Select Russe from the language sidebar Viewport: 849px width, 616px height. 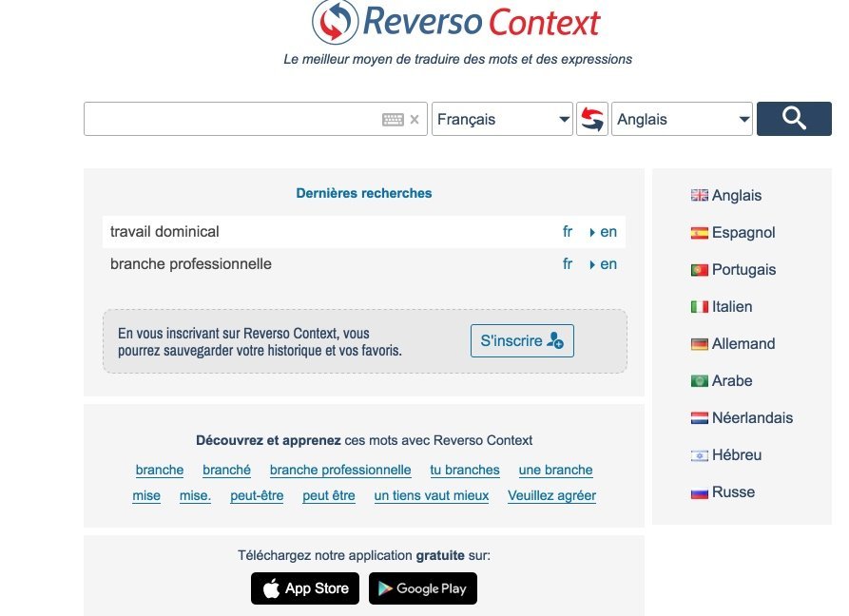pos(735,491)
